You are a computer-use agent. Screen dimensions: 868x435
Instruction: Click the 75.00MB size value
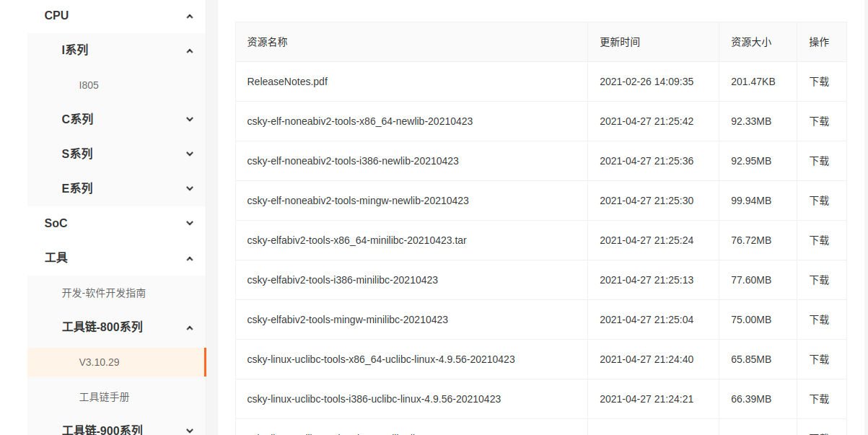click(x=751, y=320)
